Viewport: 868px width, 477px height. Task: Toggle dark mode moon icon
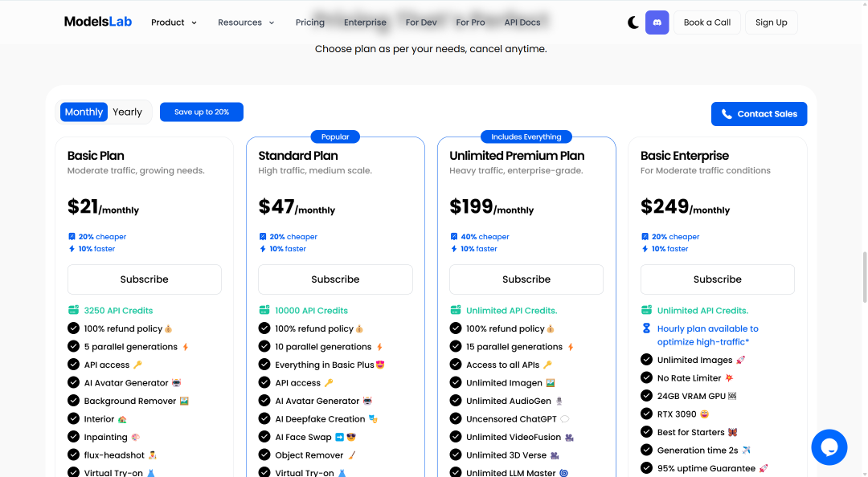click(x=633, y=22)
